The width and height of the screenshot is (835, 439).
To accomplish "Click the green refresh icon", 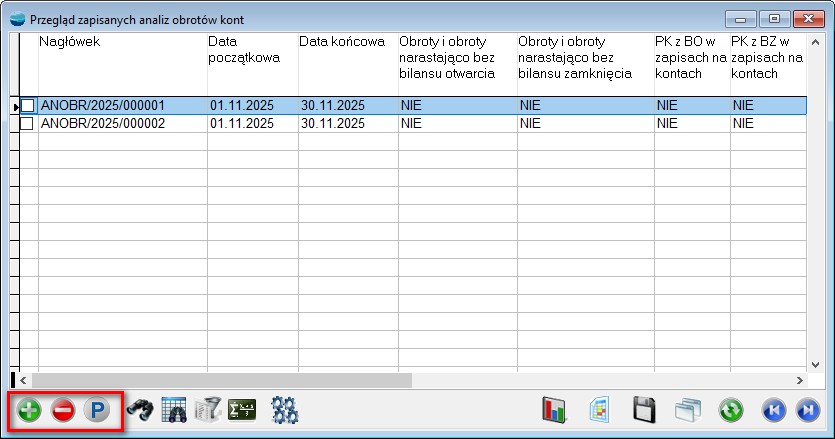I will pyautogui.click(x=731, y=411).
